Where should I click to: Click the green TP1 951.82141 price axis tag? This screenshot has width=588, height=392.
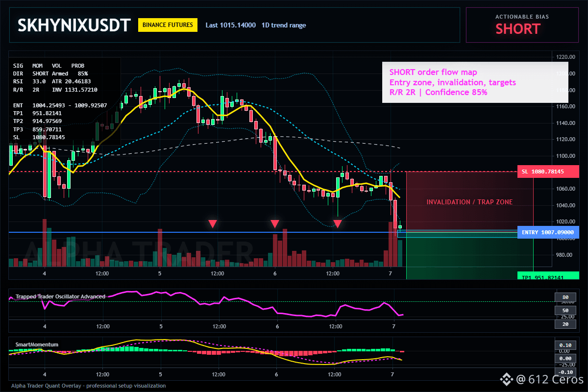[548, 276]
